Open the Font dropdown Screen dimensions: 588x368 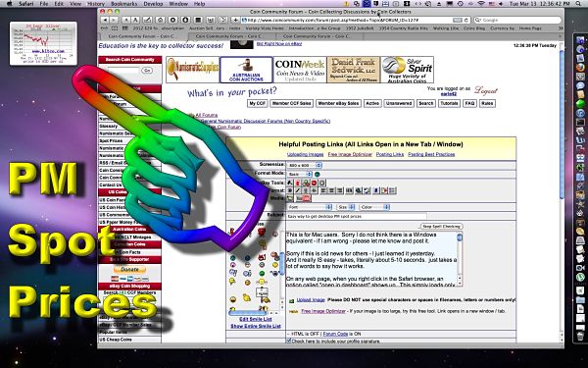310,207
